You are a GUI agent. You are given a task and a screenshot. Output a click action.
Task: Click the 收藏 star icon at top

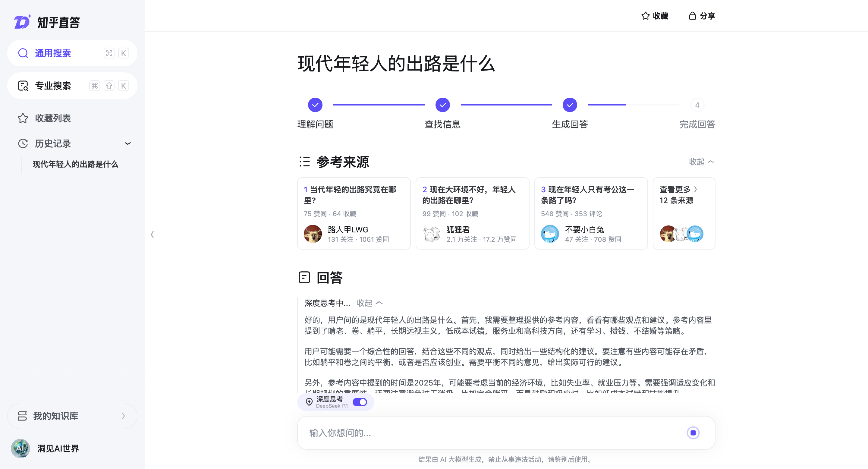[x=645, y=16]
